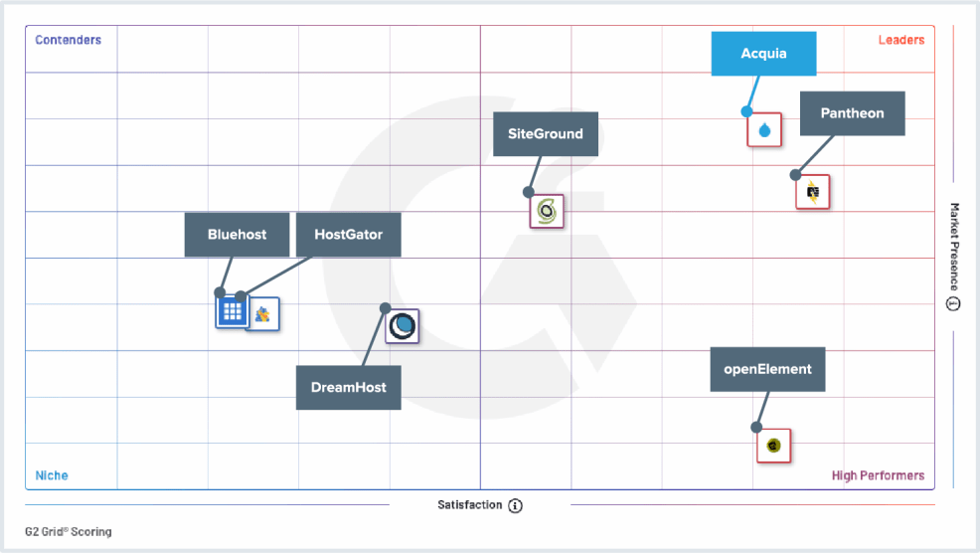Select the SiteGround label box
The width and height of the screenshot is (980, 553).
tap(546, 134)
